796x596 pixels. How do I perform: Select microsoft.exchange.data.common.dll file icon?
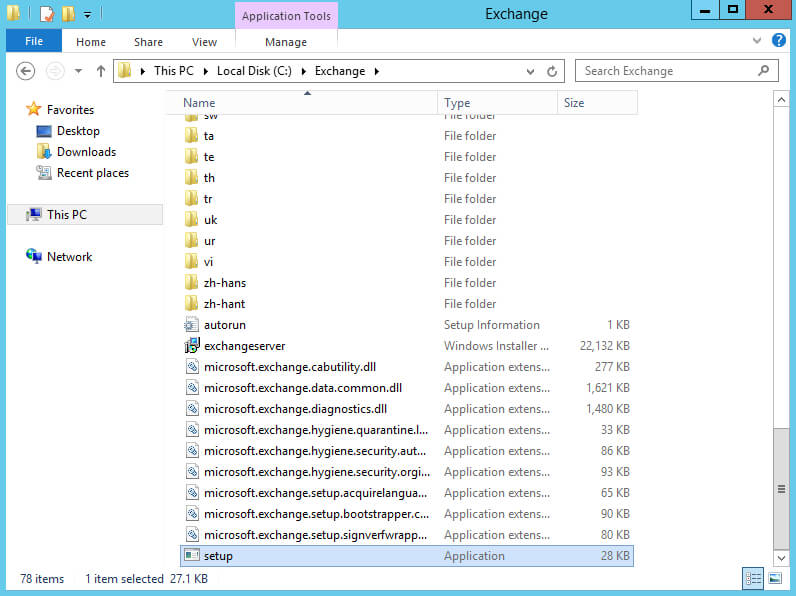point(192,388)
